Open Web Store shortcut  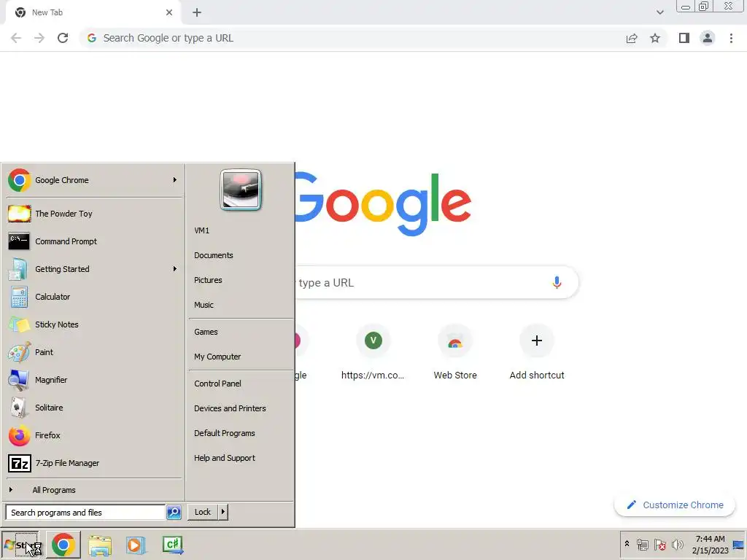click(455, 352)
